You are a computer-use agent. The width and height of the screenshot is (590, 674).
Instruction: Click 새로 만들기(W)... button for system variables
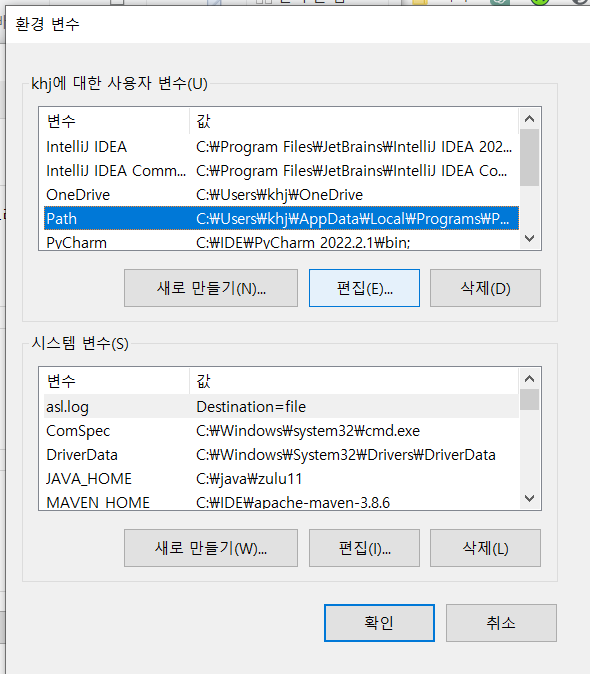tap(211, 548)
